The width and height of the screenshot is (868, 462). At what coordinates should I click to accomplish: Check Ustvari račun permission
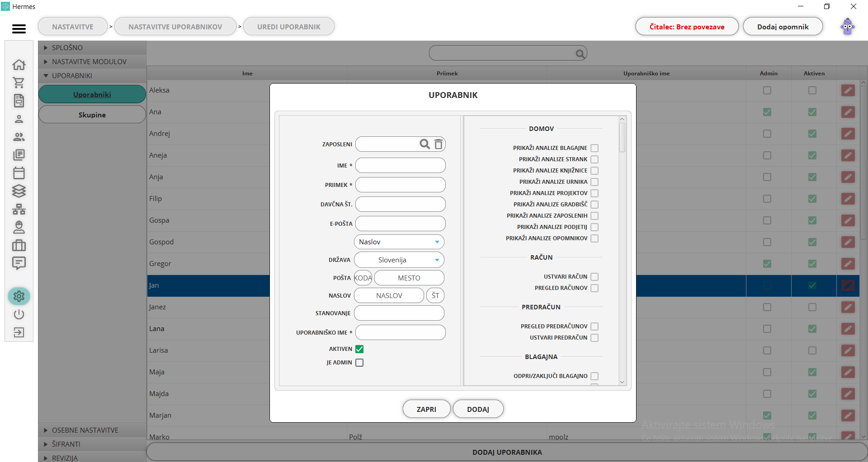point(594,277)
